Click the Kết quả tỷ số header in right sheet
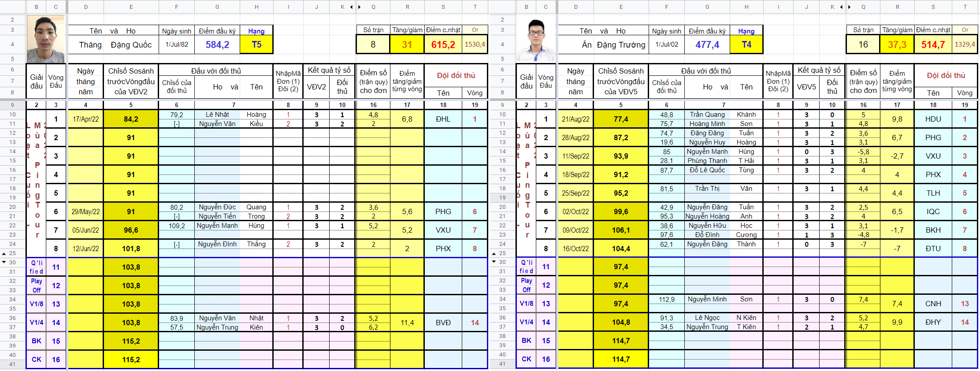Image resolution: width=980 pixels, height=371 pixels. click(x=819, y=70)
